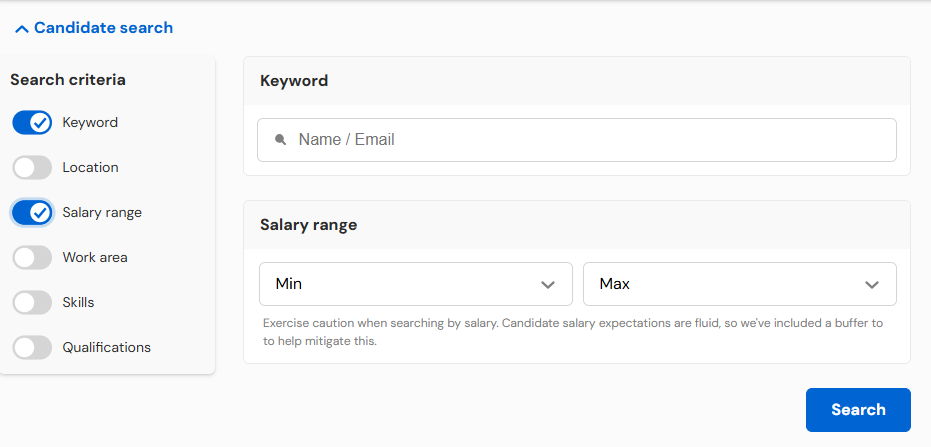Switch on the Skills toggle
Viewport: 931px width, 447px height.
coord(32,303)
